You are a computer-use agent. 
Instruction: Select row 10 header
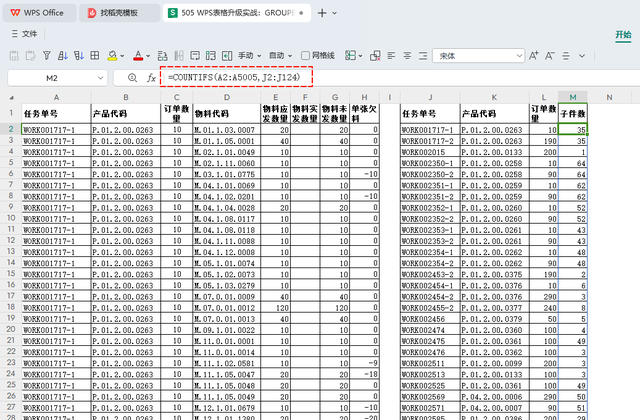coord(11,218)
